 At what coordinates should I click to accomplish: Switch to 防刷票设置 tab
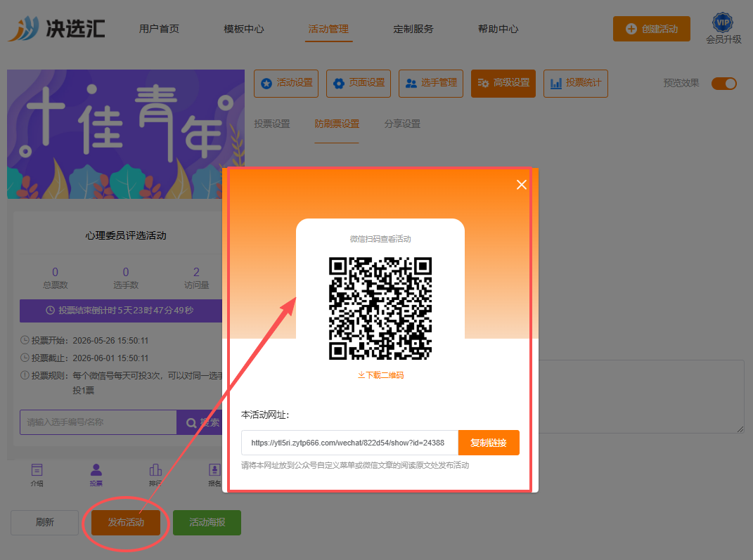tap(337, 124)
